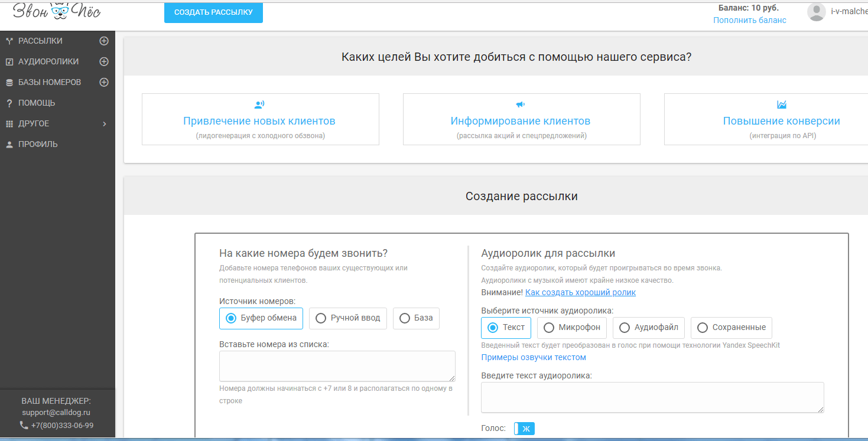Open the Пополнить баланс link
Screen dimensions: 868x441
coord(750,20)
